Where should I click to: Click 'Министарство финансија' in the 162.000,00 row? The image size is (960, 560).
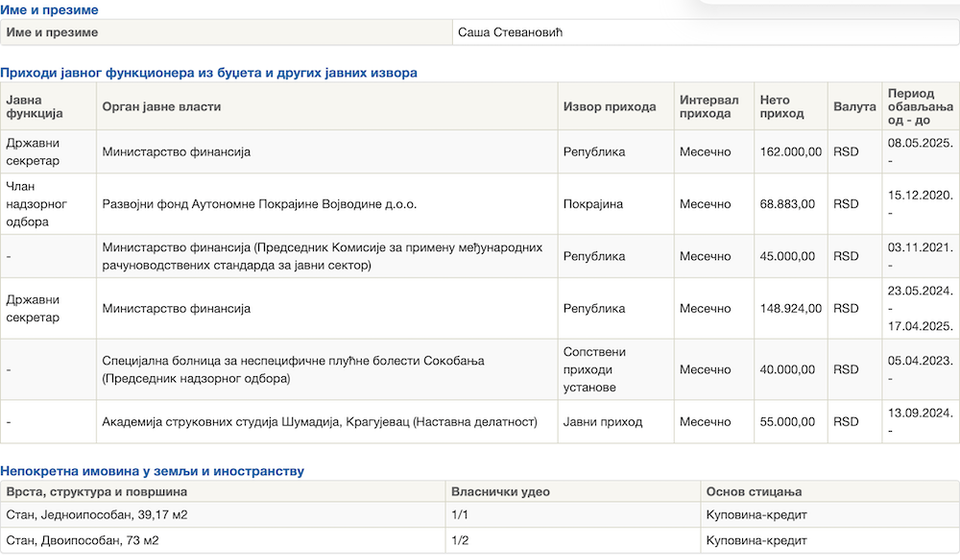[176, 152]
